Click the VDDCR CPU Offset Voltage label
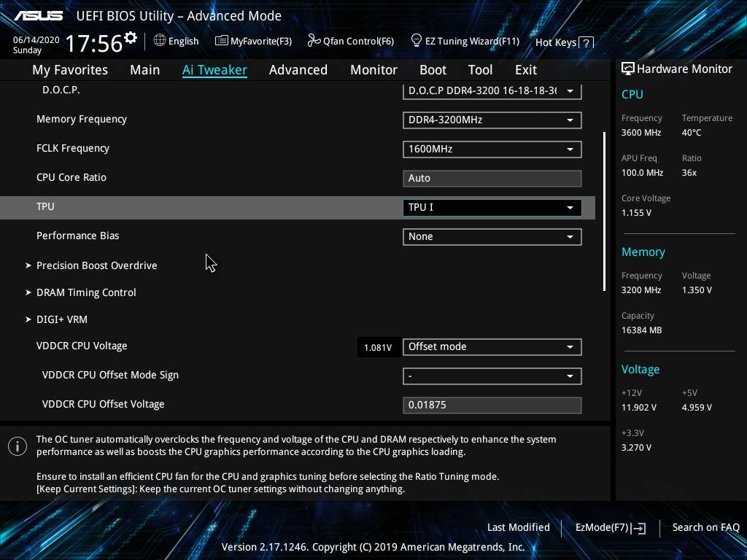The image size is (747, 560). point(103,404)
